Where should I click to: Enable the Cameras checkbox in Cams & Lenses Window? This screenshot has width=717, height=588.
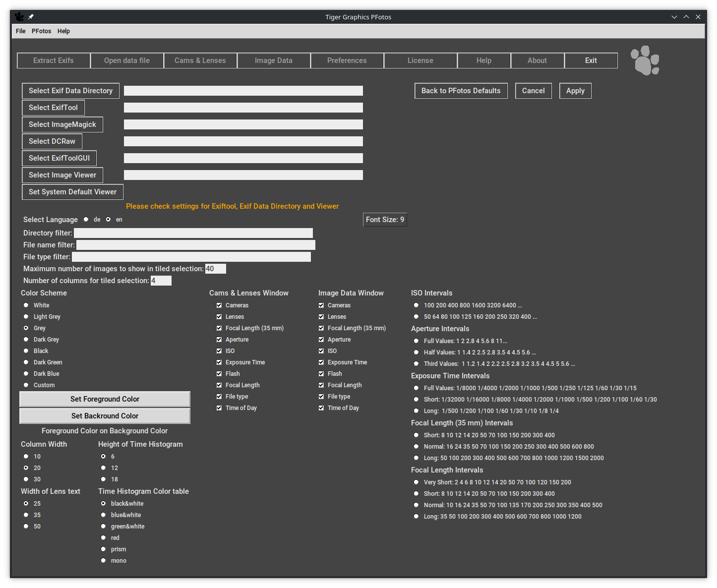click(219, 305)
